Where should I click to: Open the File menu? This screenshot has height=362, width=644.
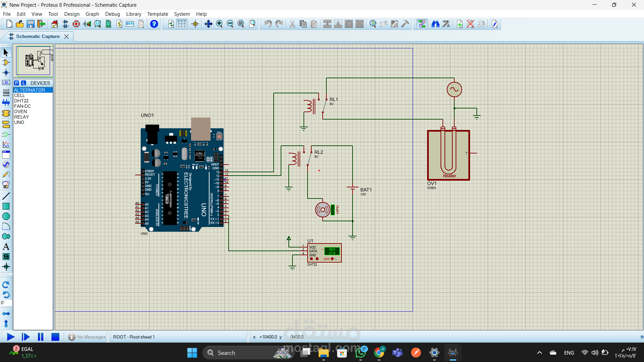[x=7, y=14]
